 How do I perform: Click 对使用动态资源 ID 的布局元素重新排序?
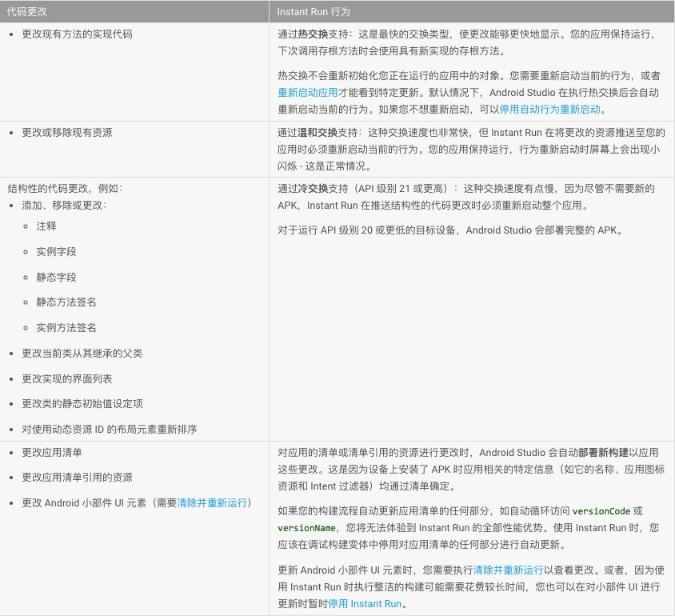point(110,429)
